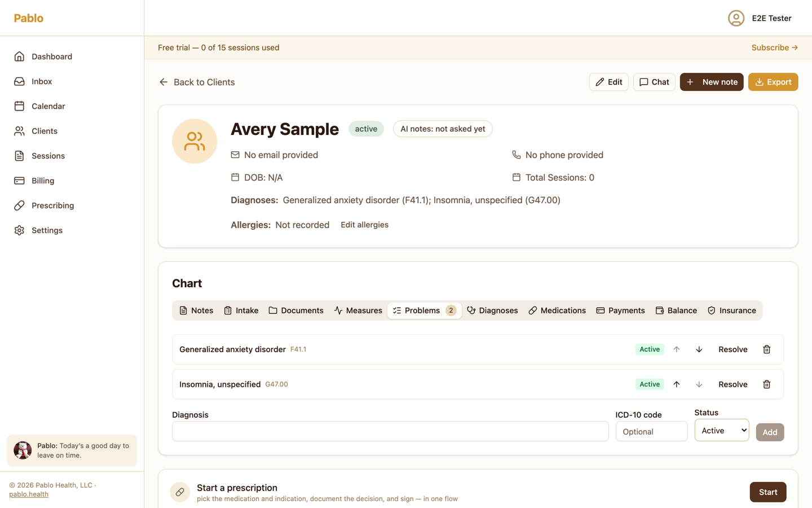
Task: Move Insomnia, unspecified up
Action: [x=676, y=384]
